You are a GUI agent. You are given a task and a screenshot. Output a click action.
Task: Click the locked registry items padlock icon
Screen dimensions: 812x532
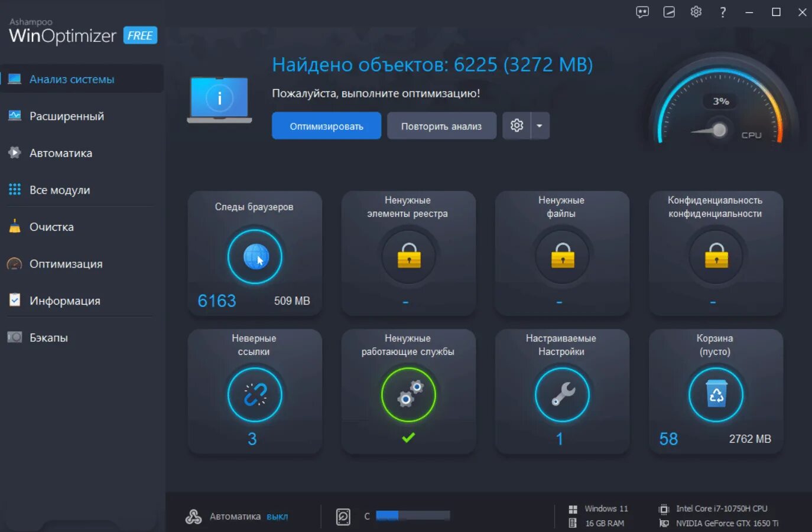pos(408,256)
